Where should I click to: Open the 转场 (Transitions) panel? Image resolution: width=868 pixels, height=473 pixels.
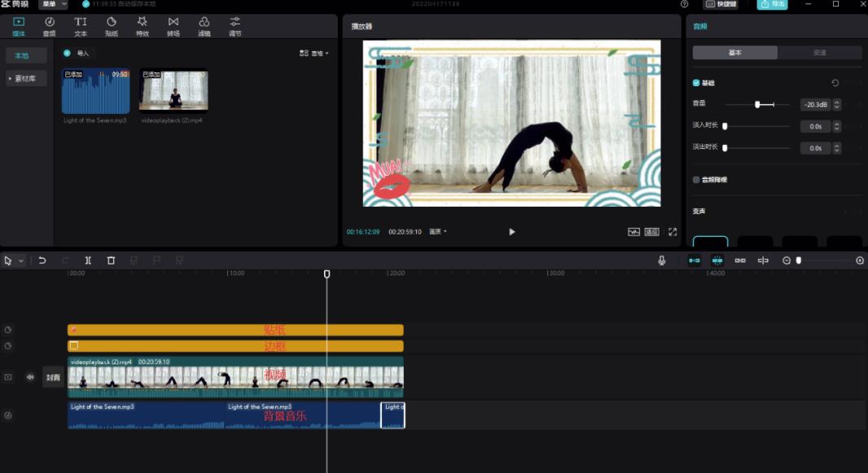click(173, 26)
